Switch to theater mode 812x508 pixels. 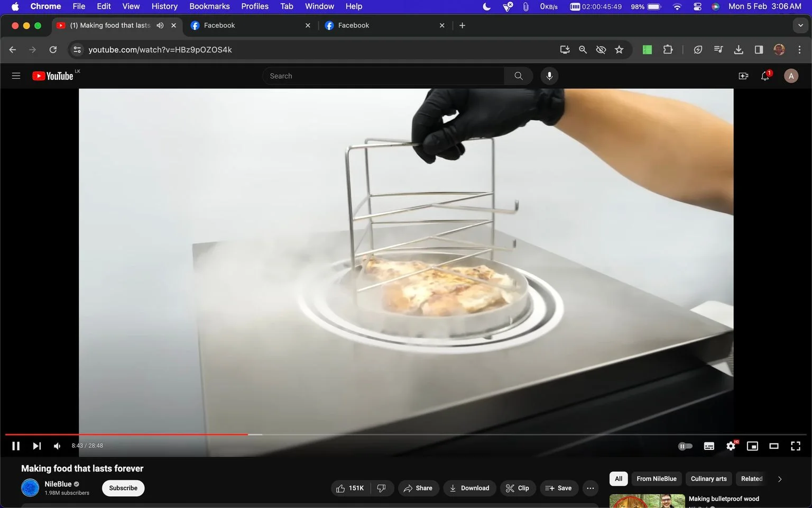tap(774, 446)
